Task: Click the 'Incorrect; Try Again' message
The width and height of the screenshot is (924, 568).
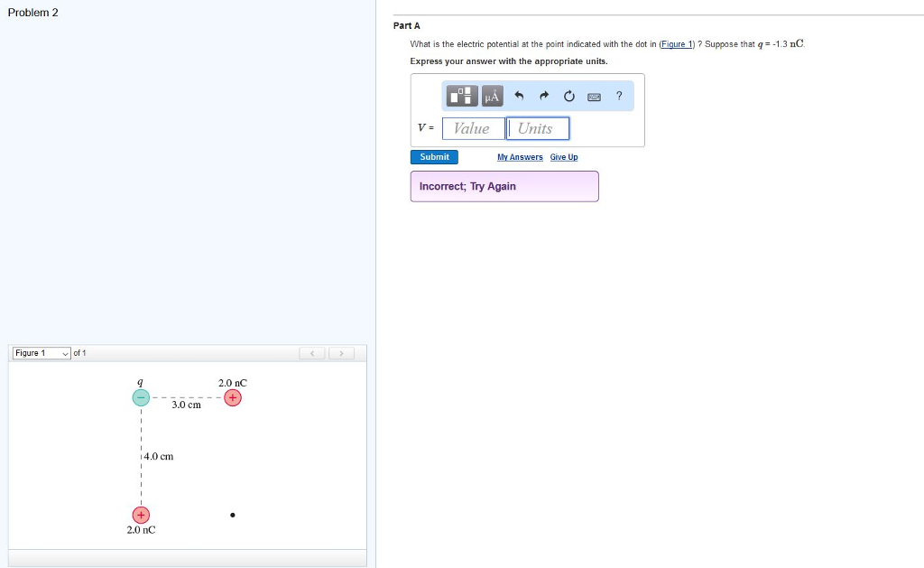Action: (x=504, y=186)
